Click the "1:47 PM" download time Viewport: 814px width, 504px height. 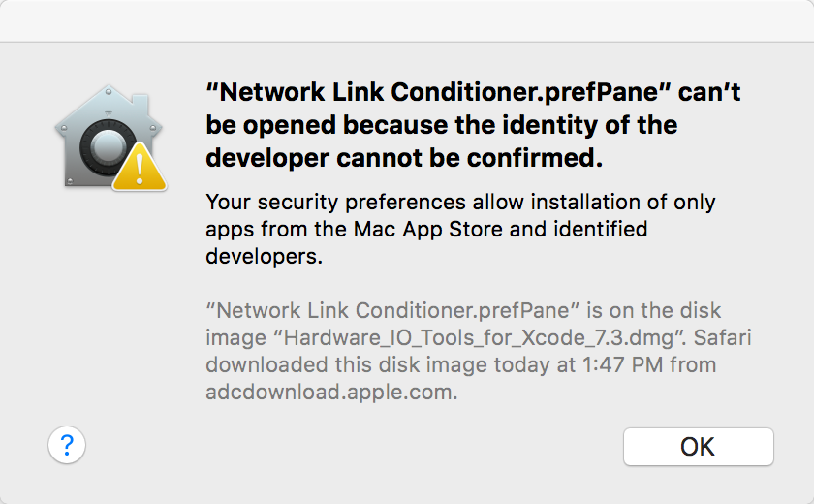coord(622,364)
